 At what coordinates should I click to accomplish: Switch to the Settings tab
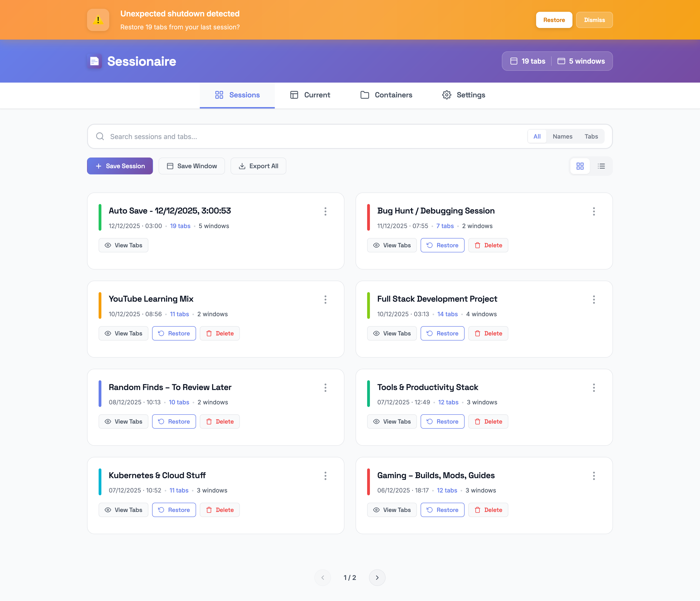463,95
